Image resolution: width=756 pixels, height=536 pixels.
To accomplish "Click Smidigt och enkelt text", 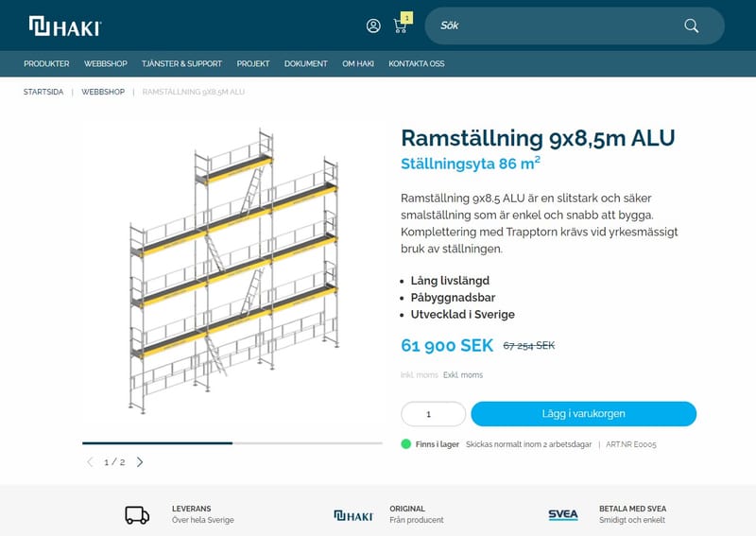I will coord(631,520).
